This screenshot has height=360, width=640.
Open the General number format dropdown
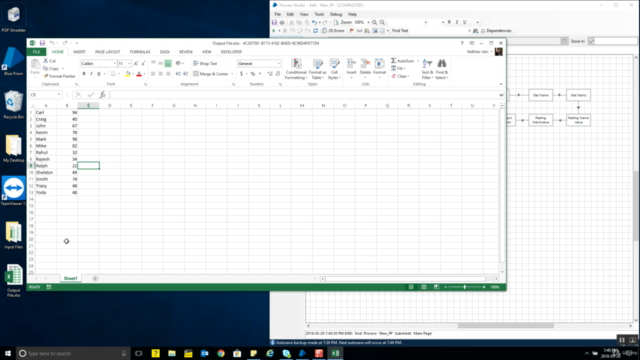[x=279, y=64]
